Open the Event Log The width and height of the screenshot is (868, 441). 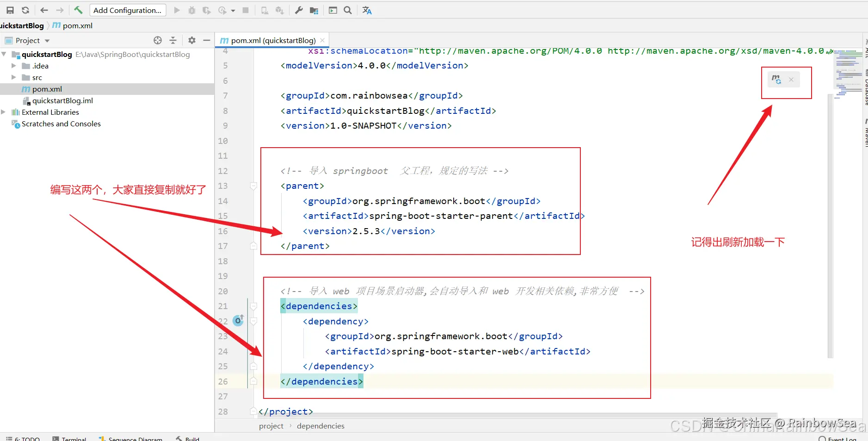coord(837,438)
